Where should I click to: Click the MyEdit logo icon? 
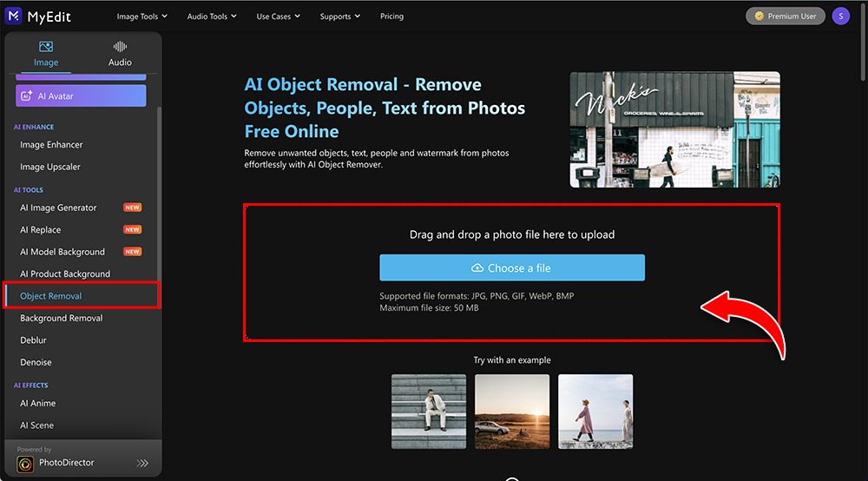pyautogui.click(x=13, y=16)
